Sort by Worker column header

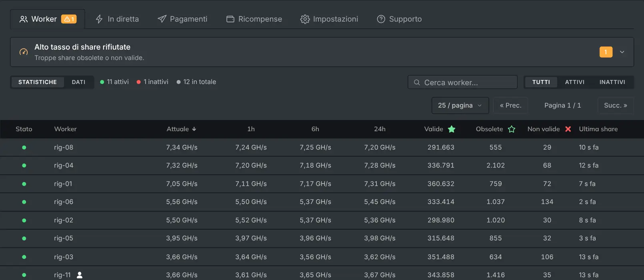pyautogui.click(x=66, y=129)
